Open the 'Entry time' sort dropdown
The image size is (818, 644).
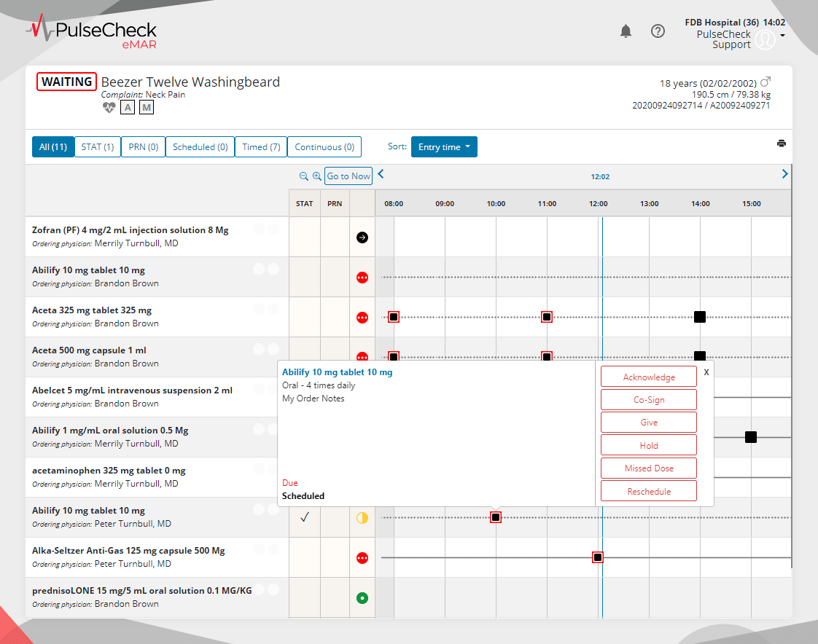(444, 146)
